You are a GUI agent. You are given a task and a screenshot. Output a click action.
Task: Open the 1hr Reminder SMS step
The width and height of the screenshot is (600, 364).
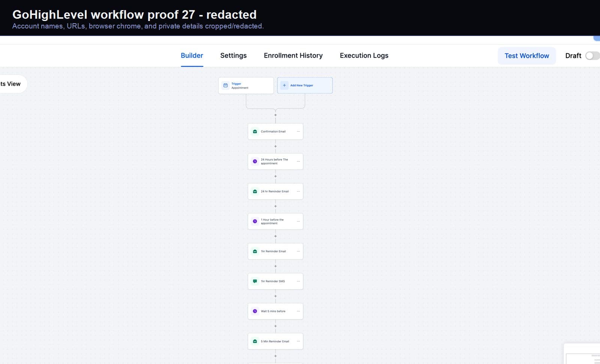276,281
